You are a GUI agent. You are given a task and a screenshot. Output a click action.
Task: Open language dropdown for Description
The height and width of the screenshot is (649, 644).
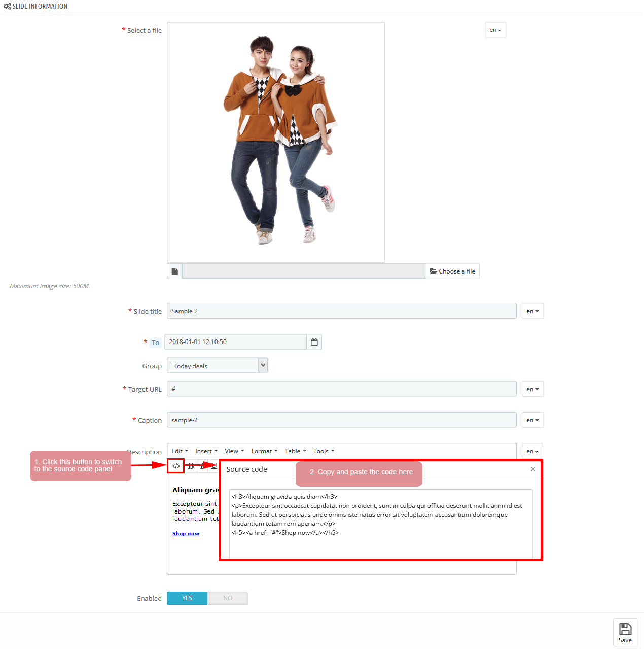coord(532,451)
